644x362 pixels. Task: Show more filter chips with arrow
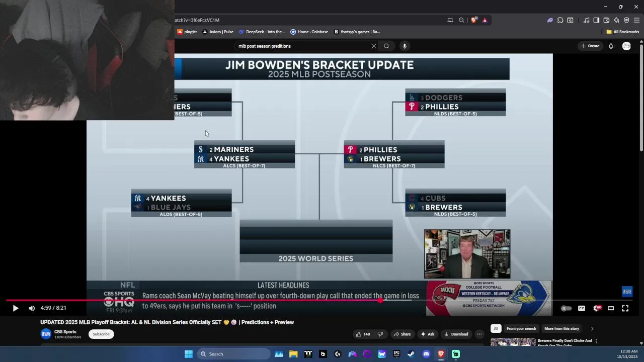(x=592, y=328)
